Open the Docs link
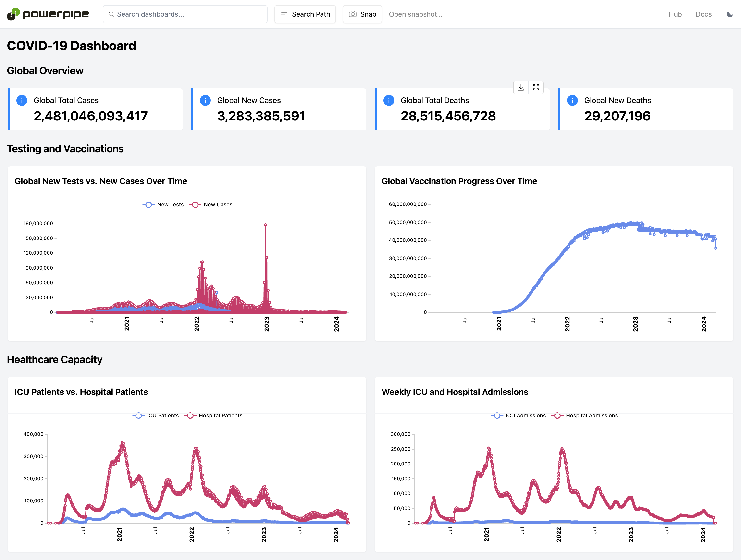741x560 pixels. 703,14
